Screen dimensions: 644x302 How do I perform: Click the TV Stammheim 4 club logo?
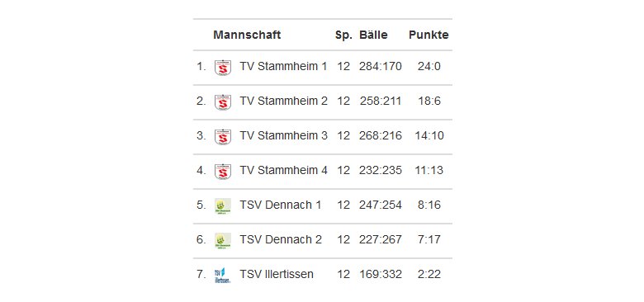[x=223, y=172]
